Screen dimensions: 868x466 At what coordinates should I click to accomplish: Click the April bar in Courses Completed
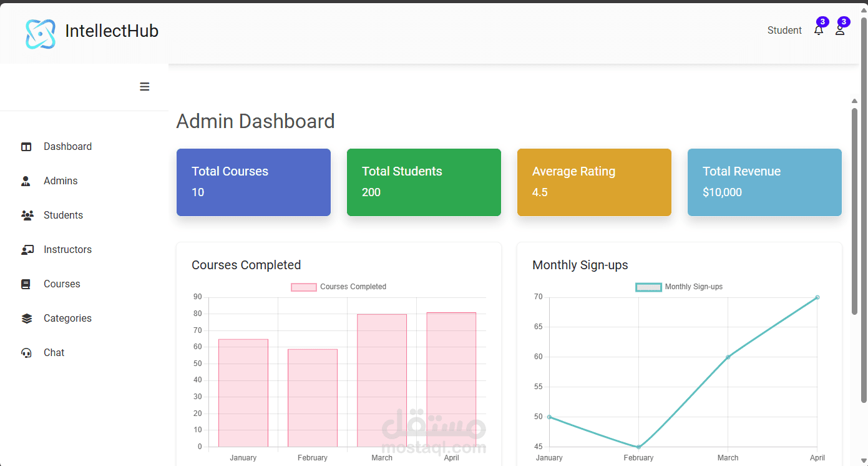451,380
